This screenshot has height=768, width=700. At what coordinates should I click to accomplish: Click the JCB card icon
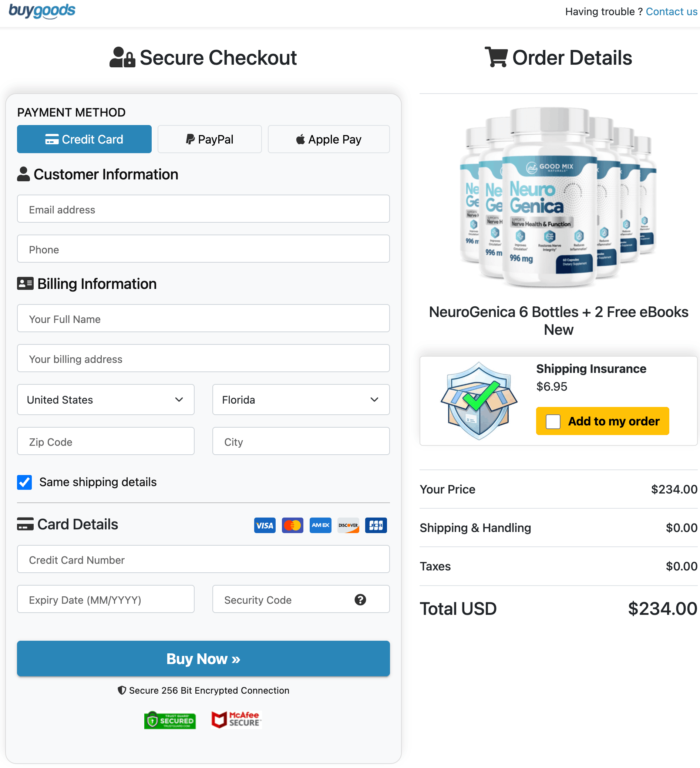click(376, 525)
